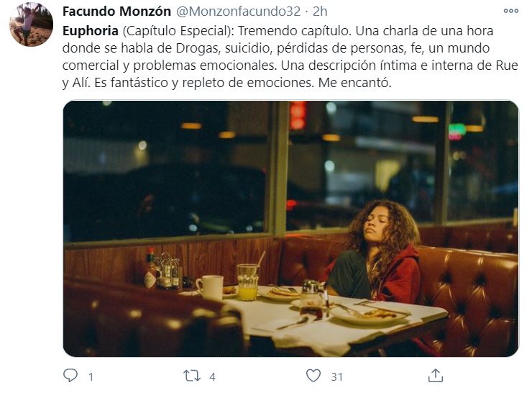Open the share tweet upload icon
Screen dimensions: 532x393
[x=435, y=376]
